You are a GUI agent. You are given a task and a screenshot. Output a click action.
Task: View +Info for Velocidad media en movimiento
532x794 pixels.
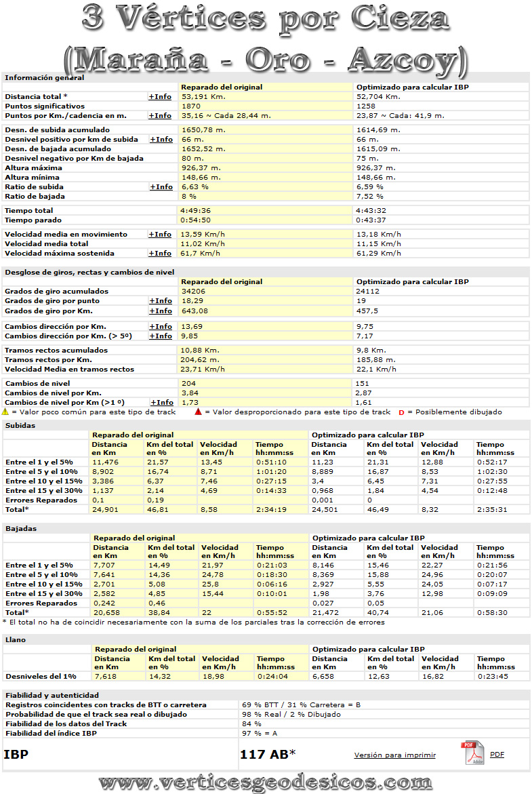[x=160, y=235]
